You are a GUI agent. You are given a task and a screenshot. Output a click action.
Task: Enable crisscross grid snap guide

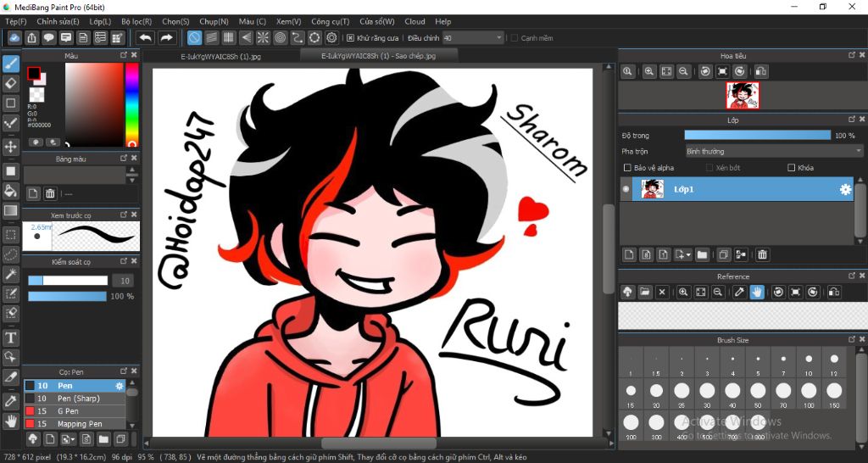click(x=229, y=37)
